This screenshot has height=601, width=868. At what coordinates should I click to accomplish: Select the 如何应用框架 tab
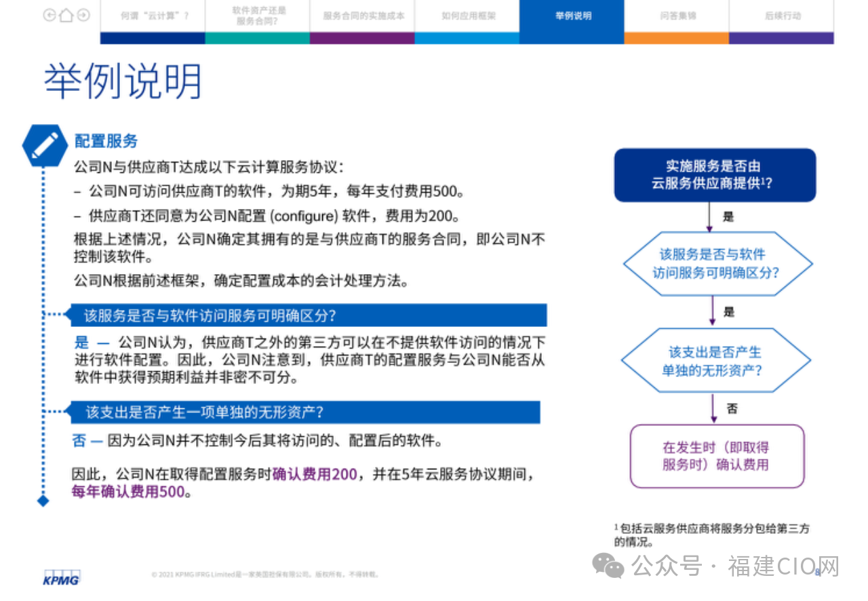coord(467,16)
